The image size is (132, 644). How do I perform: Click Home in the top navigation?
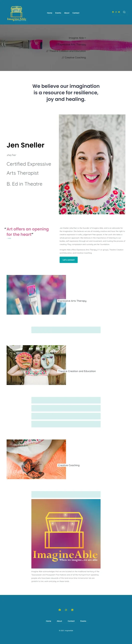pyautogui.click(x=50, y=13)
